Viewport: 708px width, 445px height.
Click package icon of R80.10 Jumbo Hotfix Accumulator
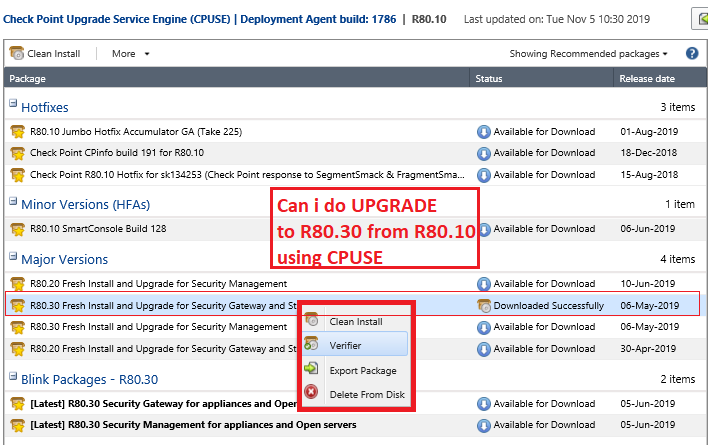pyautogui.click(x=18, y=132)
